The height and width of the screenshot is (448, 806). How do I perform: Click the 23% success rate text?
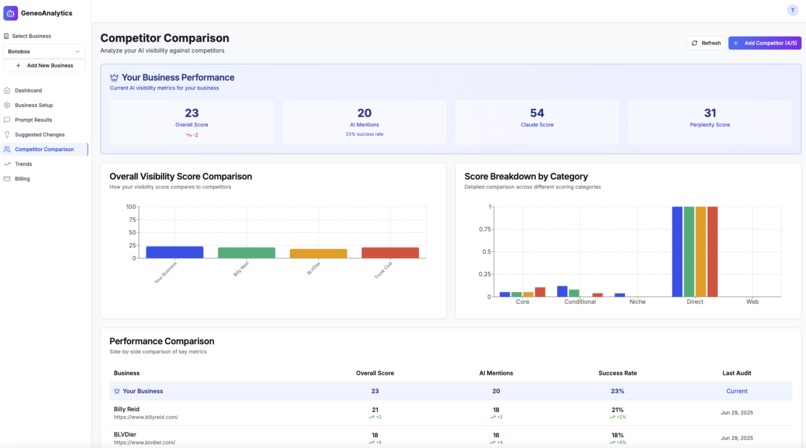tap(364, 134)
